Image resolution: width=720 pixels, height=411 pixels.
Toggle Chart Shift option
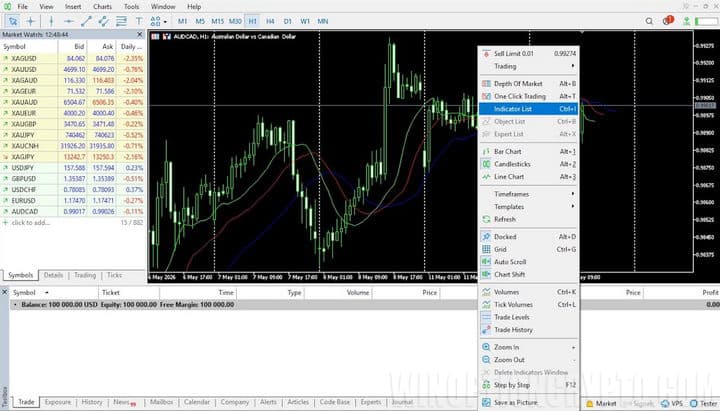(529, 275)
